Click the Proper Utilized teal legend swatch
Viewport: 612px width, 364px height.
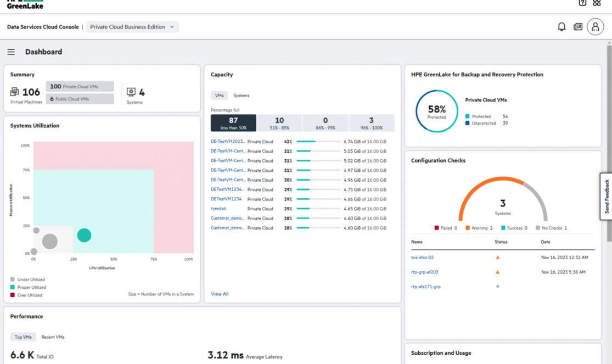(13, 287)
